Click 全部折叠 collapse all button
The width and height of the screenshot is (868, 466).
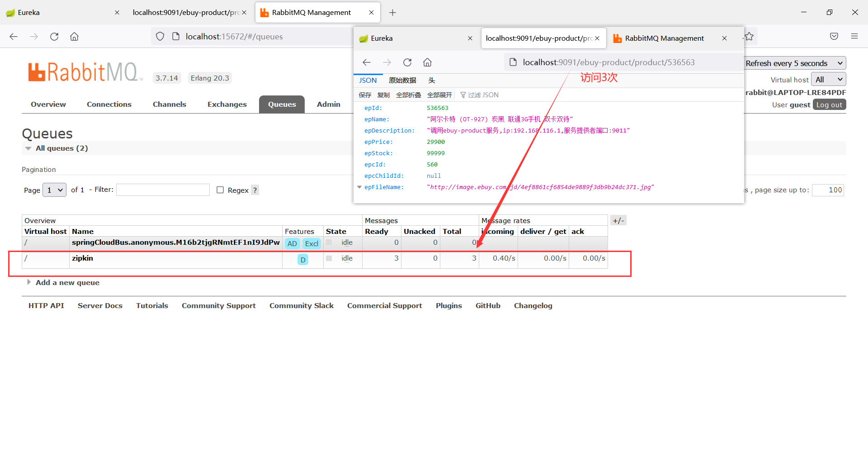pos(408,95)
